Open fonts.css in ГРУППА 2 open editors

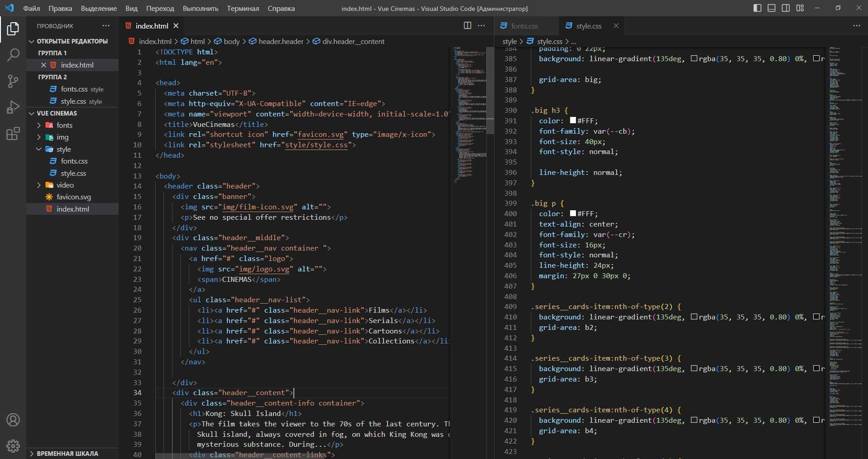[74, 89]
